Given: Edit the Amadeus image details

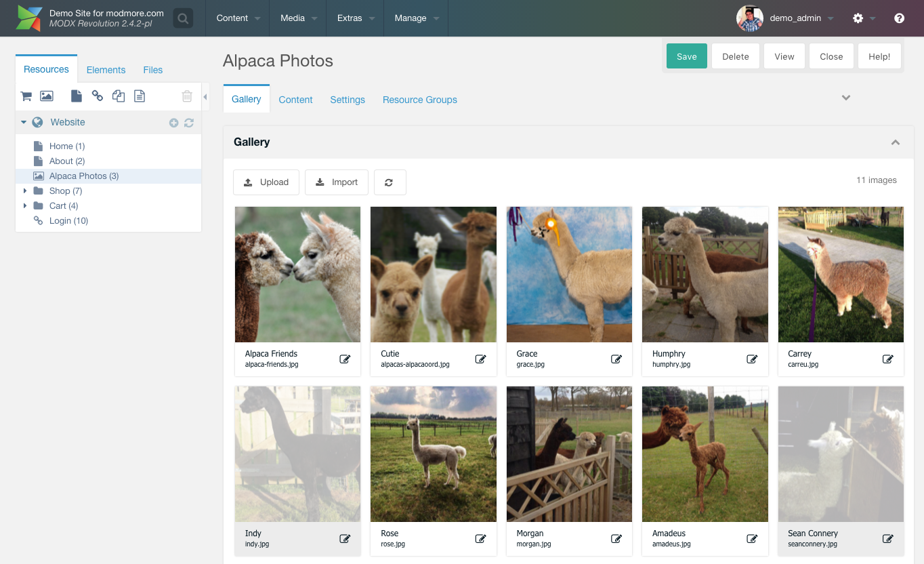Looking at the screenshot, I should tap(752, 539).
